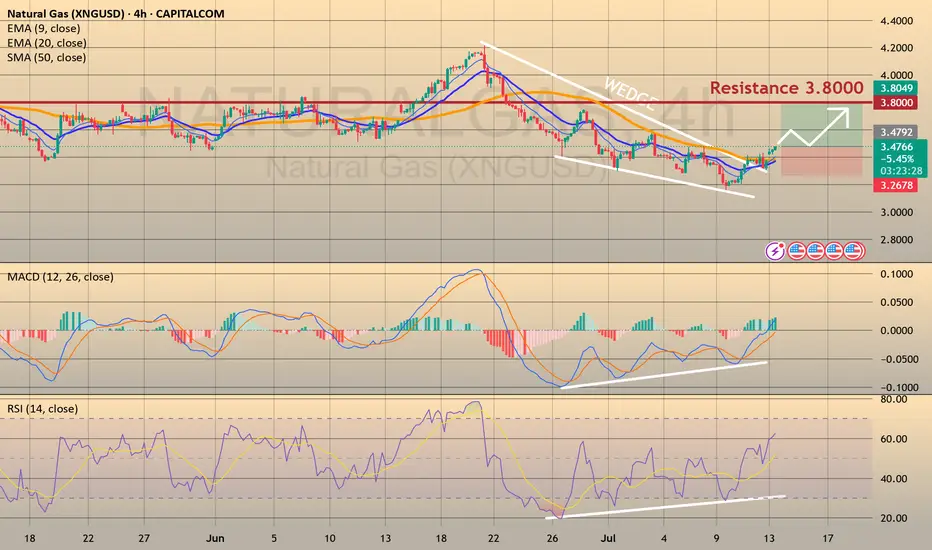Image resolution: width=932 pixels, height=550 pixels.
Task: Click the gray 3.4792 price label
Action: click(x=896, y=132)
